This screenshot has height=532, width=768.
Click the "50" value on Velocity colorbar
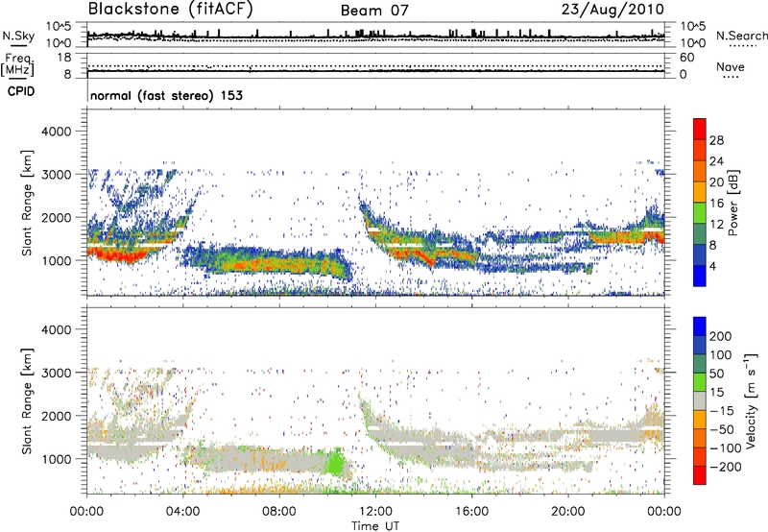[x=716, y=374]
